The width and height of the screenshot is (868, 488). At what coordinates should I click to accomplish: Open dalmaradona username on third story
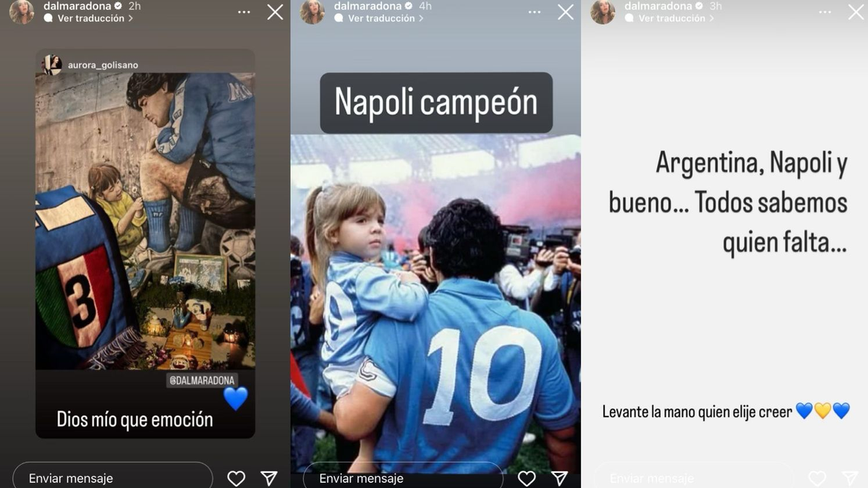pos(658,6)
